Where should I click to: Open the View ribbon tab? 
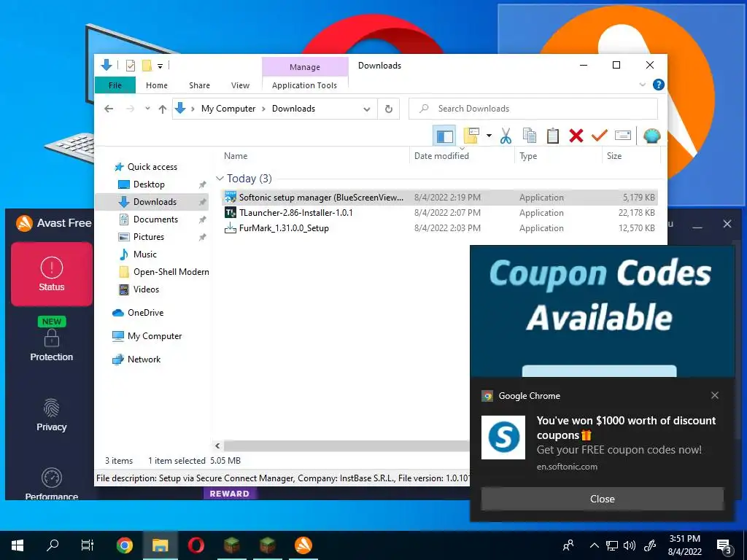[x=240, y=85]
